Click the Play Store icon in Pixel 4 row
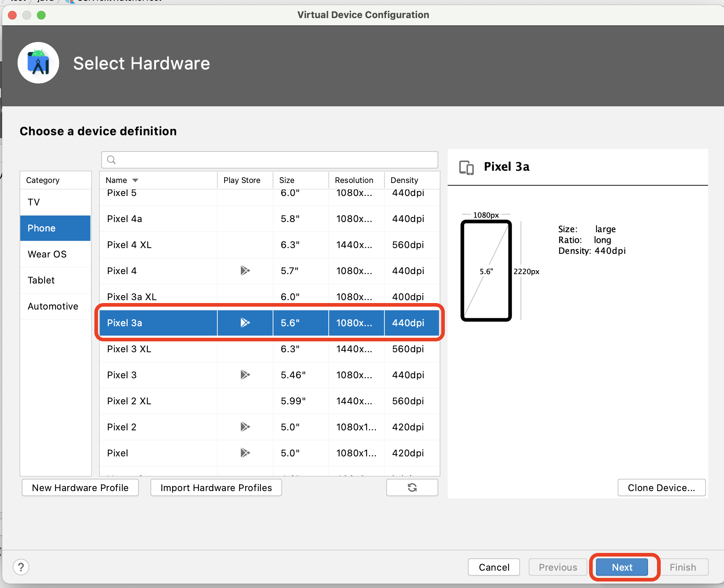Image resolution: width=724 pixels, height=588 pixels. 245,270
